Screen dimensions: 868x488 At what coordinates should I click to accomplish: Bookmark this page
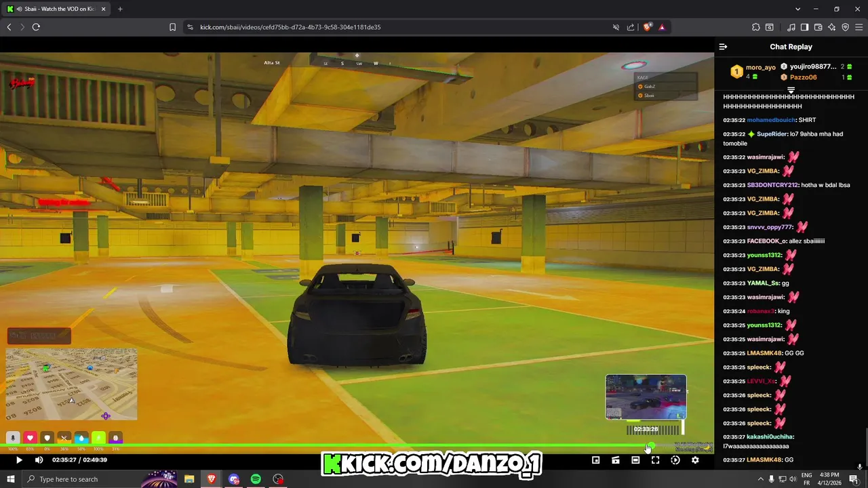172,27
